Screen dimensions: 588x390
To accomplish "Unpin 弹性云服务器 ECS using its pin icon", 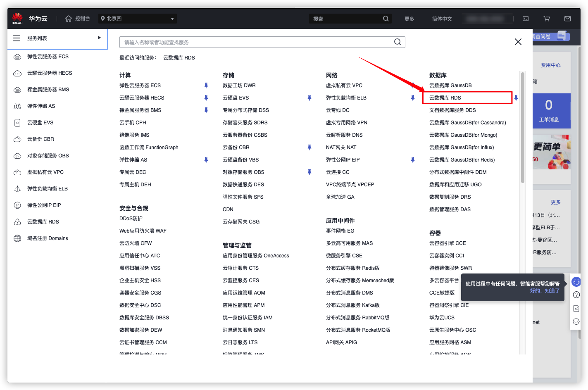I will (x=206, y=86).
